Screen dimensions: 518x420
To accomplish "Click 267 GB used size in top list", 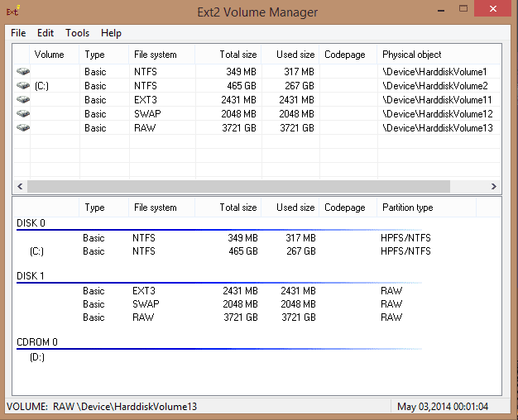I will (300, 86).
